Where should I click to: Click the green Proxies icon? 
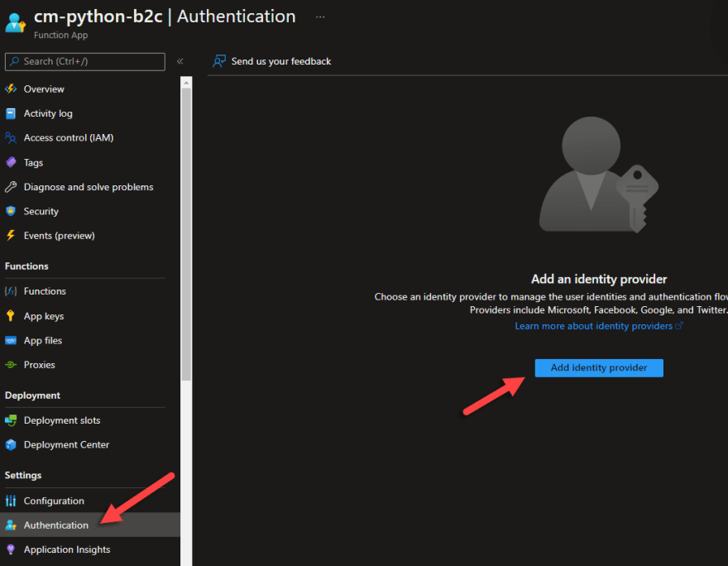[11, 365]
